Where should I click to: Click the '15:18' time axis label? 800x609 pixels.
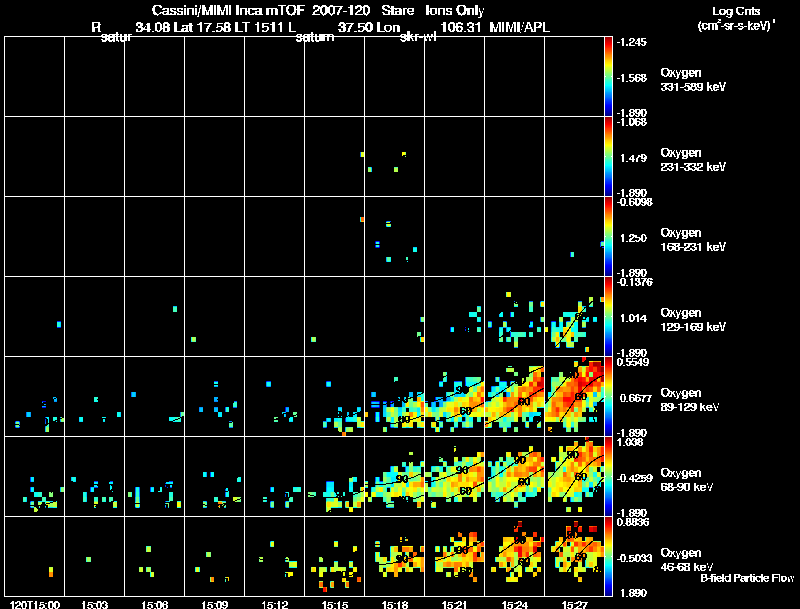point(394,604)
